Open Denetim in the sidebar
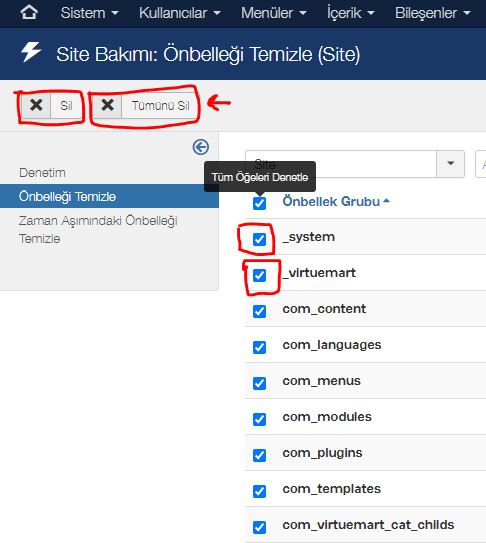The width and height of the screenshot is (486, 543). pyautogui.click(x=42, y=172)
